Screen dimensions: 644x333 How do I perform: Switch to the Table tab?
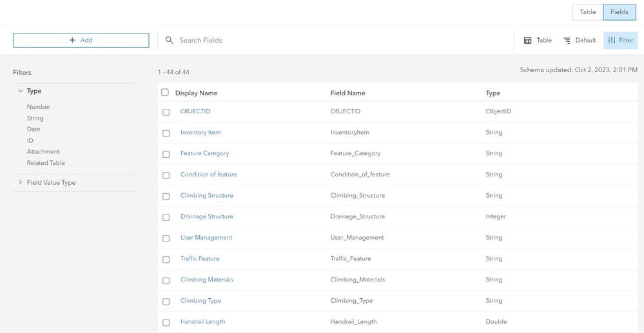pos(588,12)
